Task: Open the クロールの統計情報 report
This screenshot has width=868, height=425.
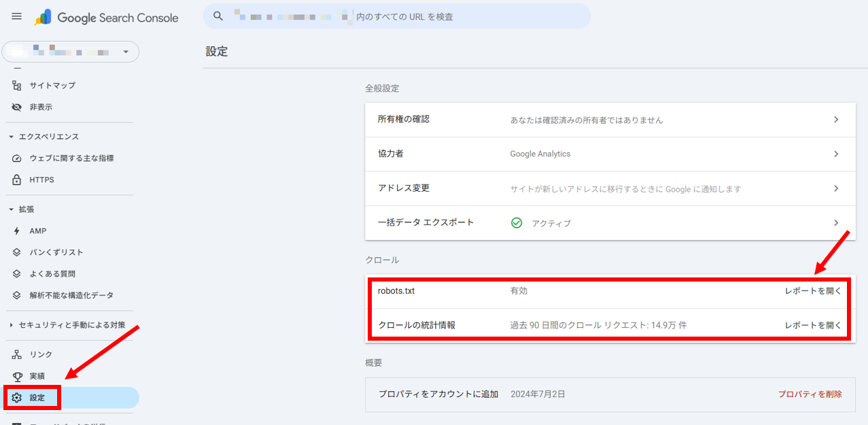Action: point(813,326)
